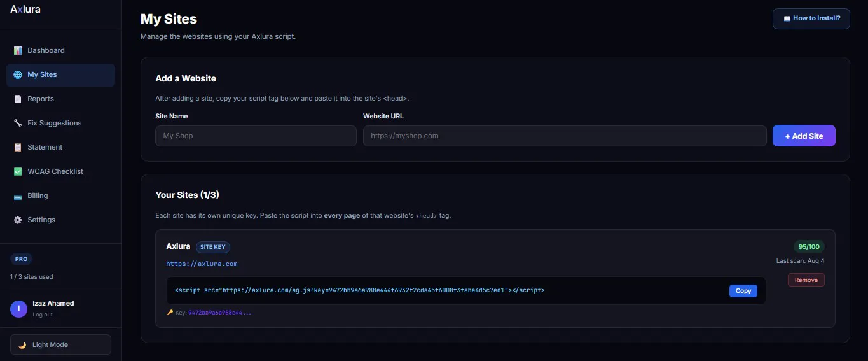
Task: Click the Your Sites (1/3) heading
Action: coord(188,195)
